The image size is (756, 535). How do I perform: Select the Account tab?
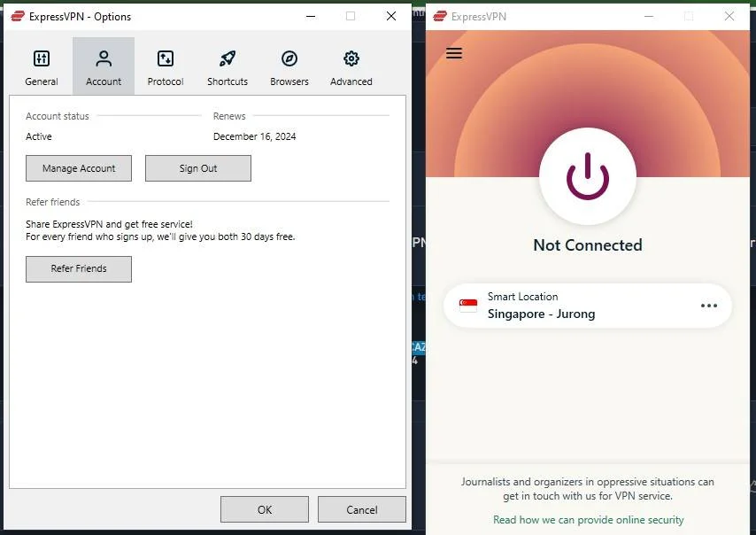[x=104, y=66]
